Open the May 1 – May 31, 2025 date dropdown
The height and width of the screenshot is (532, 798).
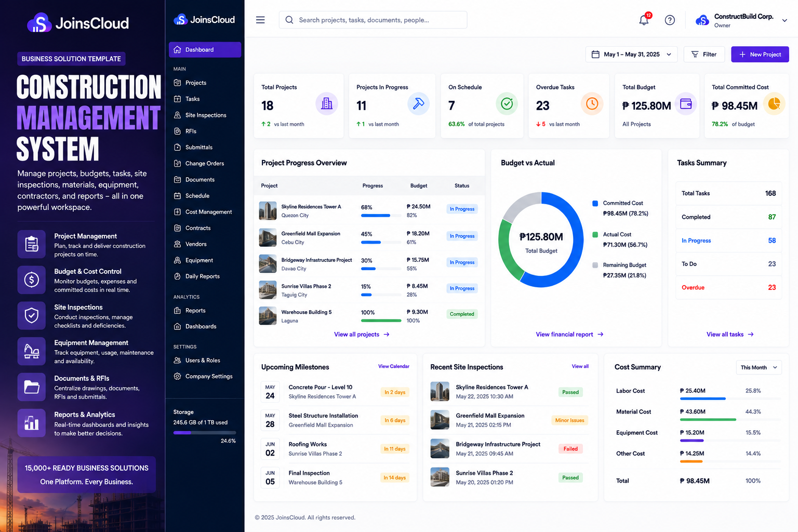pyautogui.click(x=631, y=55)
